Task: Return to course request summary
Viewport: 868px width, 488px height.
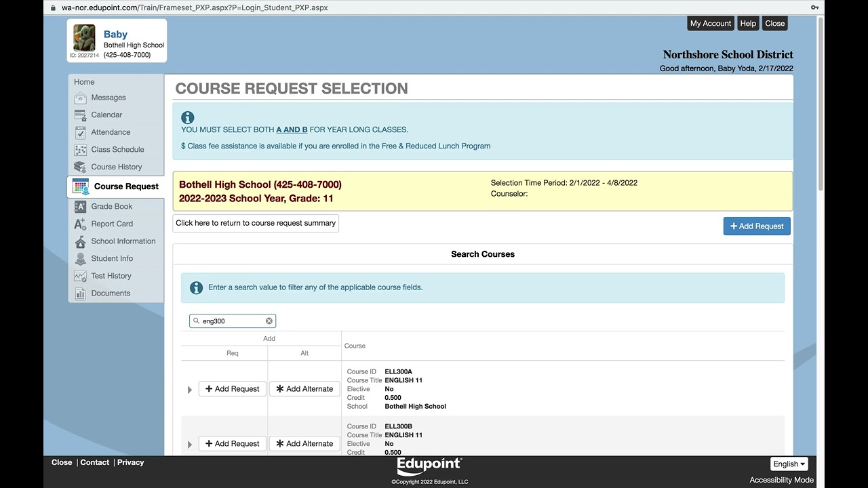Action: [256, 223]
